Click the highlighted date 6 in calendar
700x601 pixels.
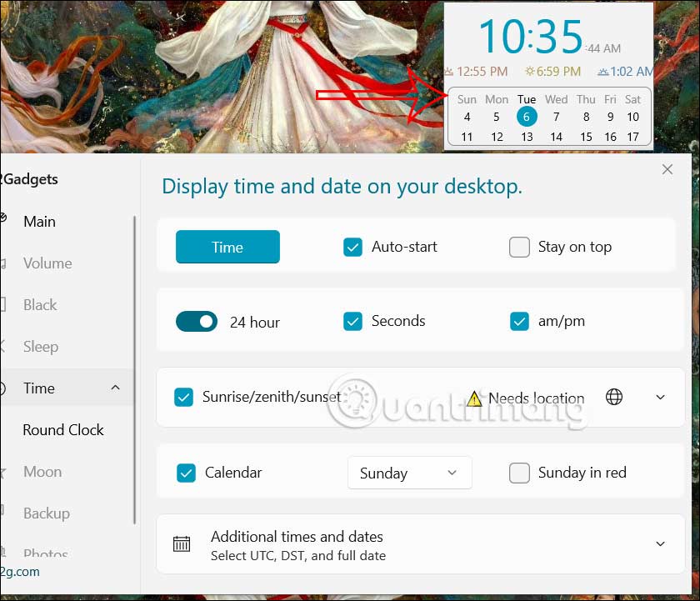click(527, 117)
